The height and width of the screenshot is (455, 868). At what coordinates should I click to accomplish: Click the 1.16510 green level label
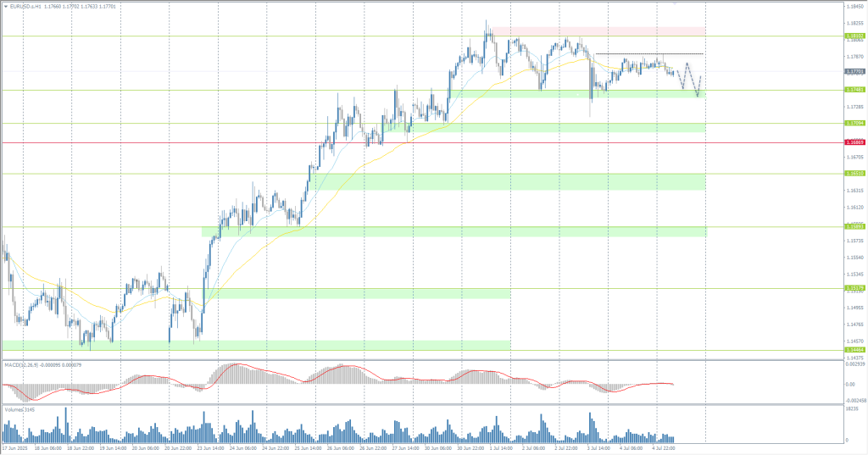854,174
